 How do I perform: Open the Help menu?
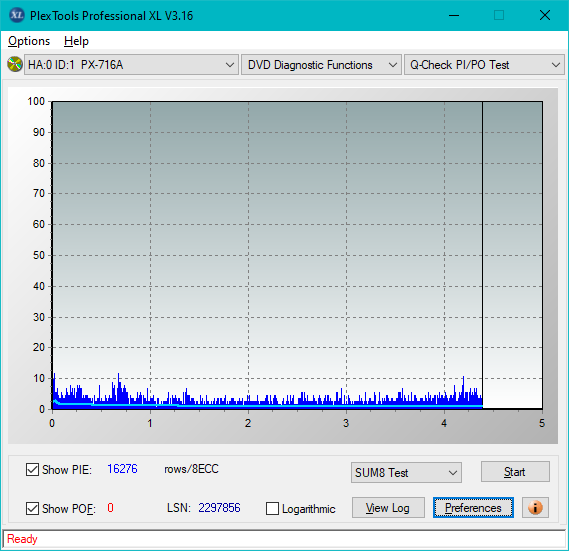point(76,41)
